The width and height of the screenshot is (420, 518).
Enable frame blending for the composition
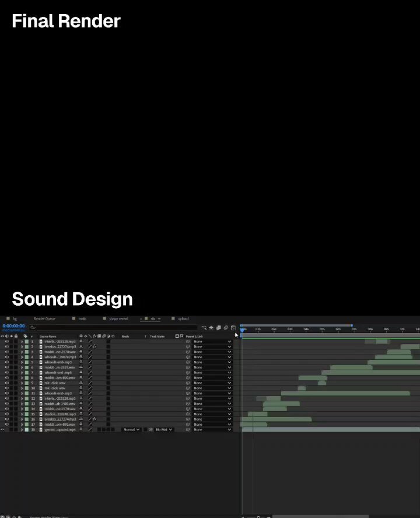pyautogui.click(x=218, y=328)
